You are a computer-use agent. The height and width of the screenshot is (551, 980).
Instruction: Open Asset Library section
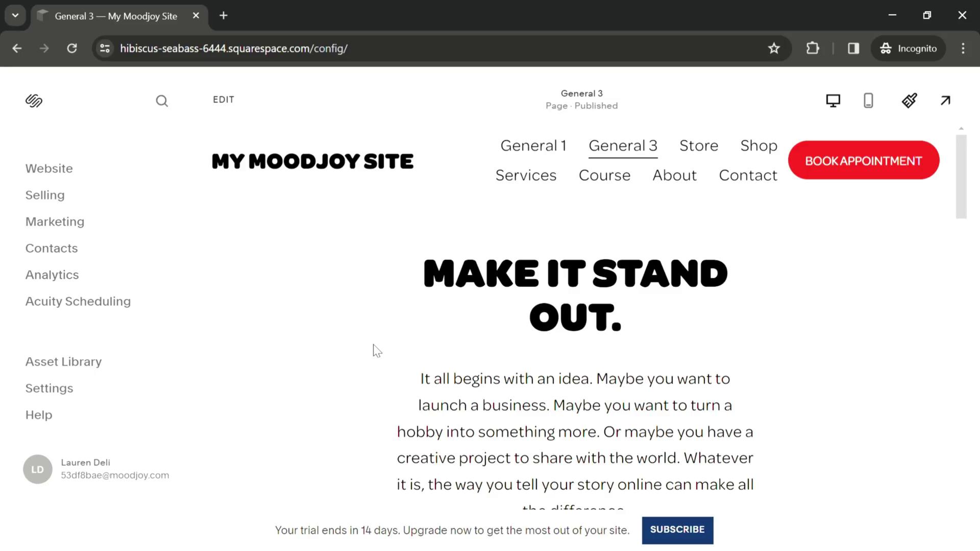[64, 361]
